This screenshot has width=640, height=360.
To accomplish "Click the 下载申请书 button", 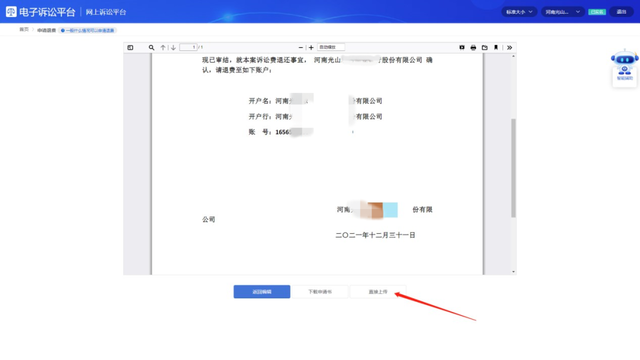I will pos(320,292).
